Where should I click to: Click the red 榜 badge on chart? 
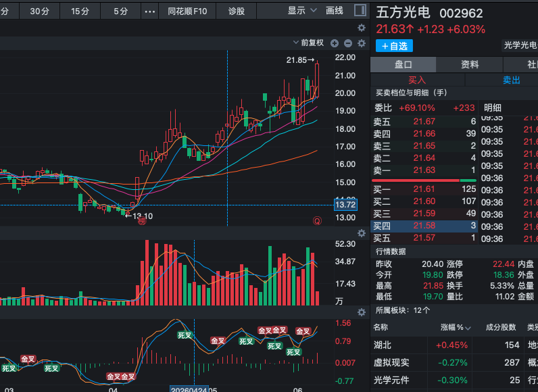click(x=142, y=221)
